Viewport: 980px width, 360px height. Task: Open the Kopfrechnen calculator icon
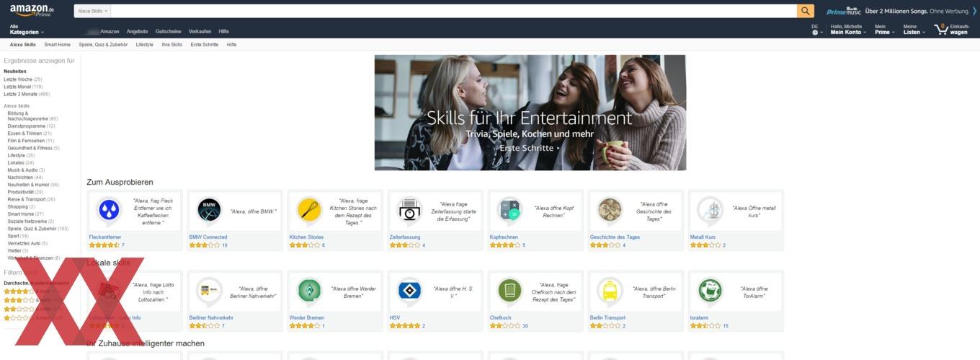click(509, 209)
